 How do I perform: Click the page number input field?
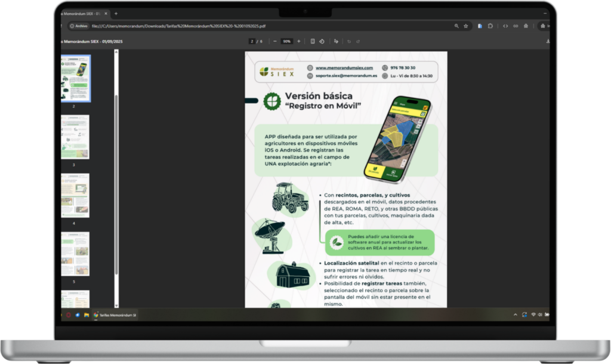coord(252,41)
